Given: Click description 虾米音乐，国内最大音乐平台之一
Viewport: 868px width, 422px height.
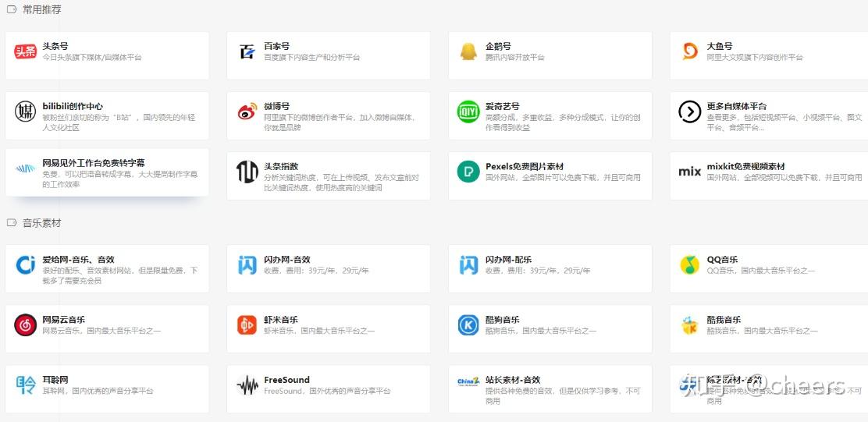Looking at the screenshot, I should (319, 331).
